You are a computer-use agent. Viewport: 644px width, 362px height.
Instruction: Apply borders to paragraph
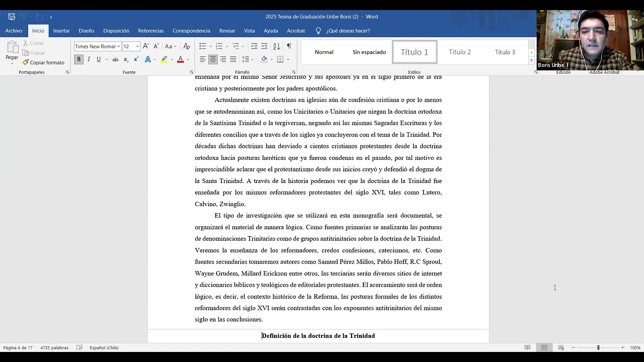(x=280, y=59)
